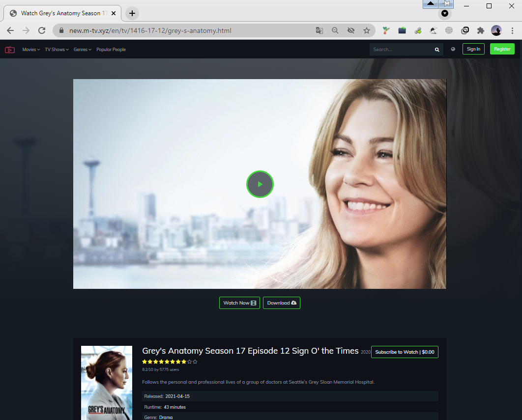
Task: Open the Extensions puzzle piece menu
Action: (x=480, y=30)
